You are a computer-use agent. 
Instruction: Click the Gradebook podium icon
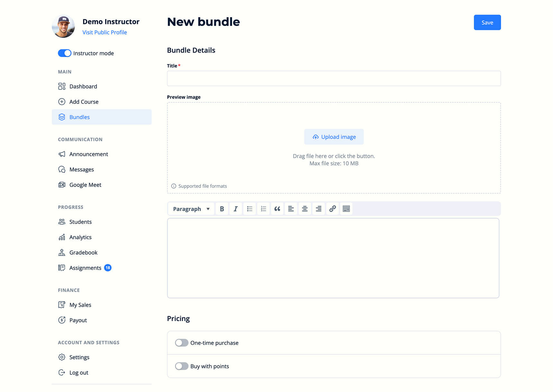click(62, 253)
